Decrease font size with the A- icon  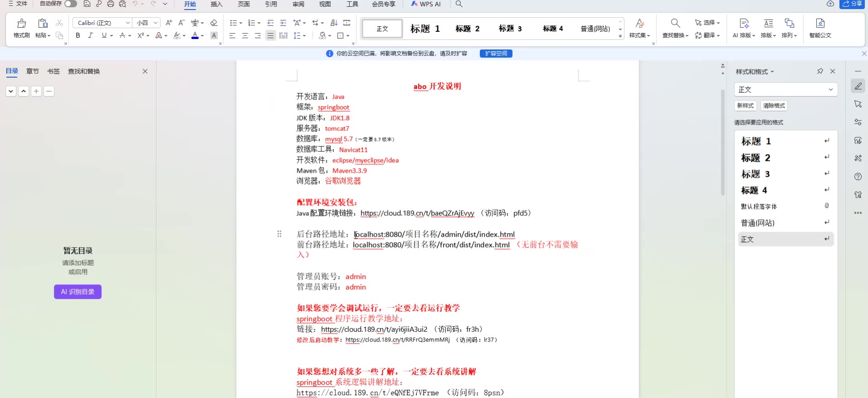point(182,23)
